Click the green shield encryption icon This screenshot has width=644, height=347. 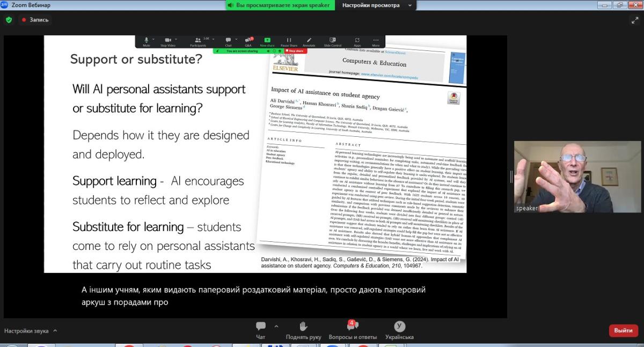pos(9,20)
